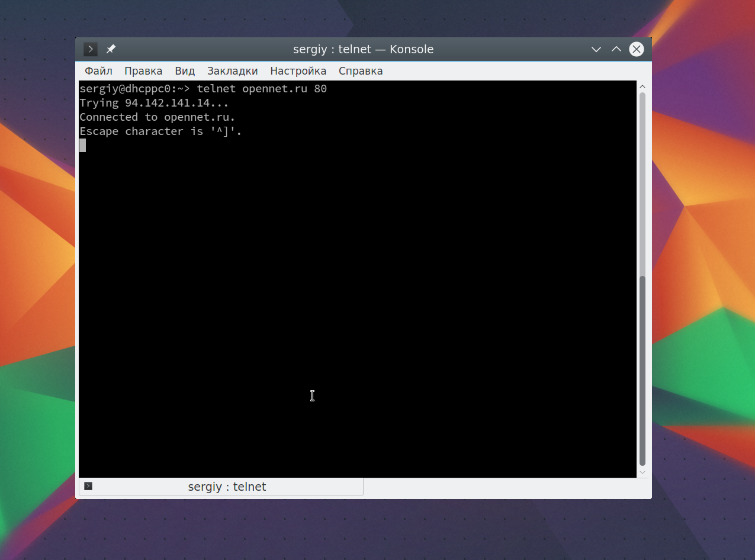The width and height of the screenshot is (755, 560).
Task: Minimize the Konsole window
Action: (596, 49)
